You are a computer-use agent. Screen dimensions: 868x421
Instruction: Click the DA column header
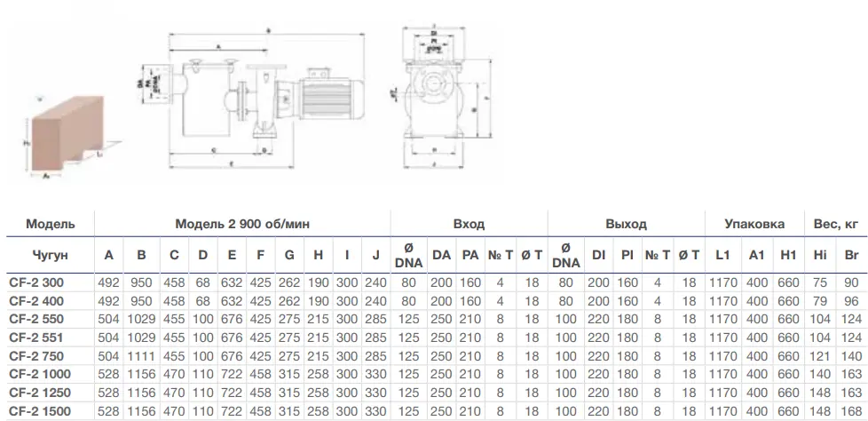441,255
